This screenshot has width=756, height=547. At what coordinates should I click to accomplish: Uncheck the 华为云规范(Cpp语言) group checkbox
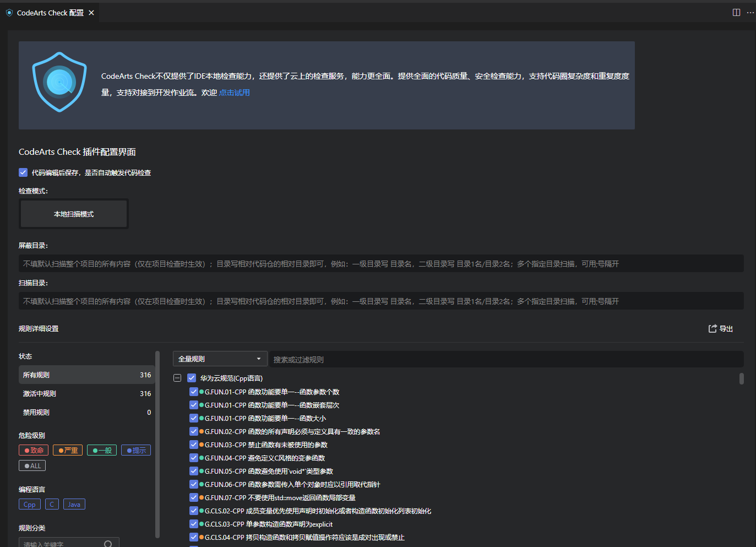coord(191,378)
